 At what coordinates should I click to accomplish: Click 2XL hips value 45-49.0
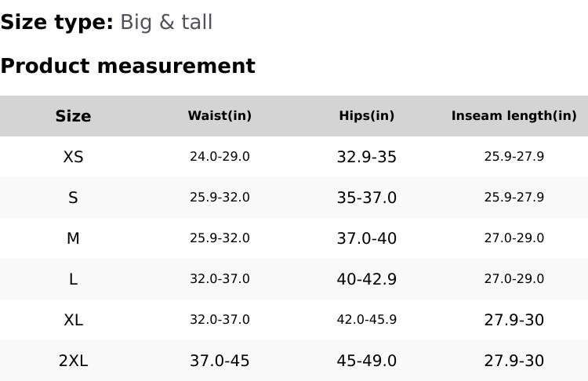tap(367, 361)
